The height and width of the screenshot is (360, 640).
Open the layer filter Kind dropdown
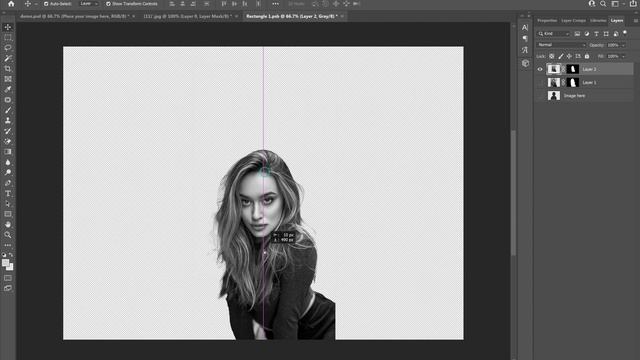click(x=554, y=33)
